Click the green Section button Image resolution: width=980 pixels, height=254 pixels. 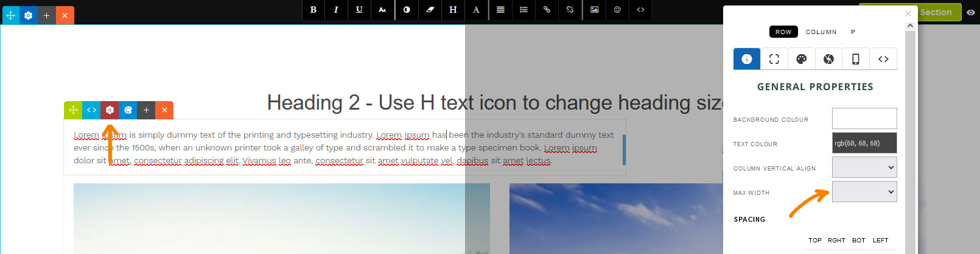[x=936, y=12]
